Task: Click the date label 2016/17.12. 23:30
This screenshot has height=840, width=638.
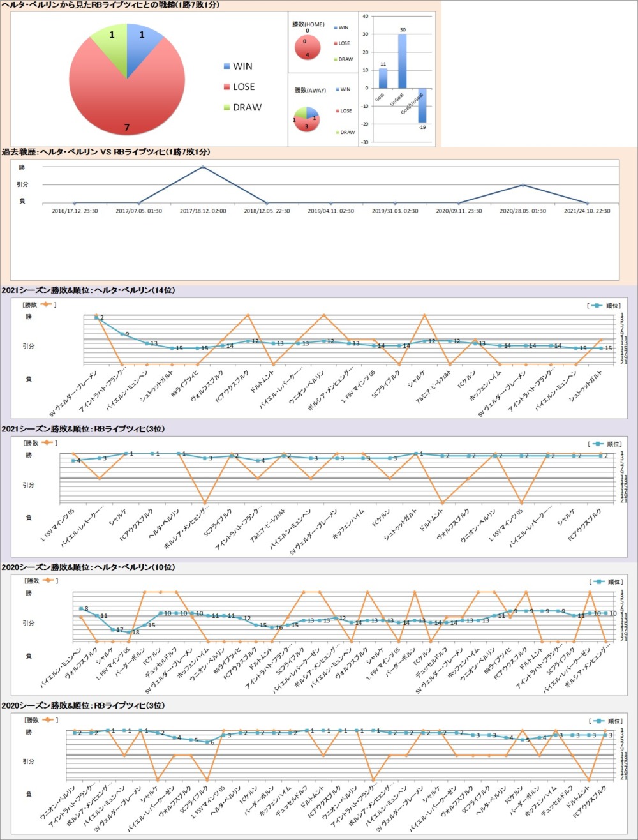Action: click(74, 211)
